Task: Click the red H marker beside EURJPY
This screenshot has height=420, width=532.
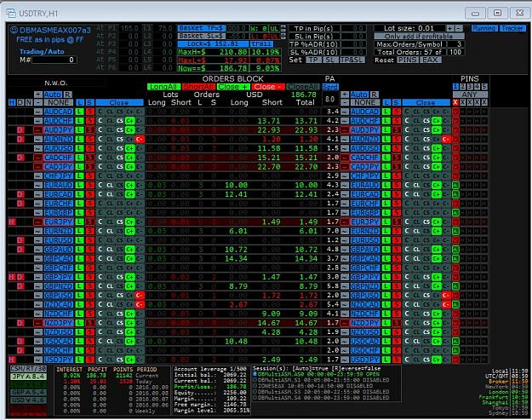Action: 12,222
